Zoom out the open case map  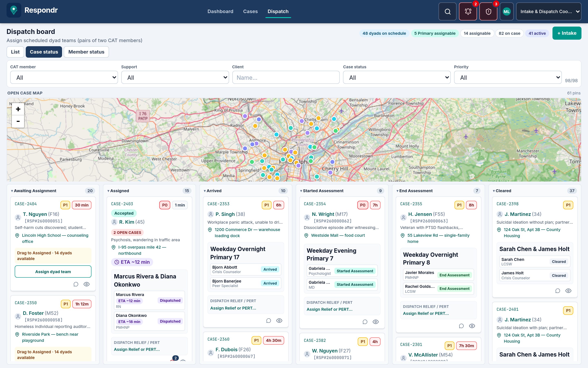click(18, 121)
